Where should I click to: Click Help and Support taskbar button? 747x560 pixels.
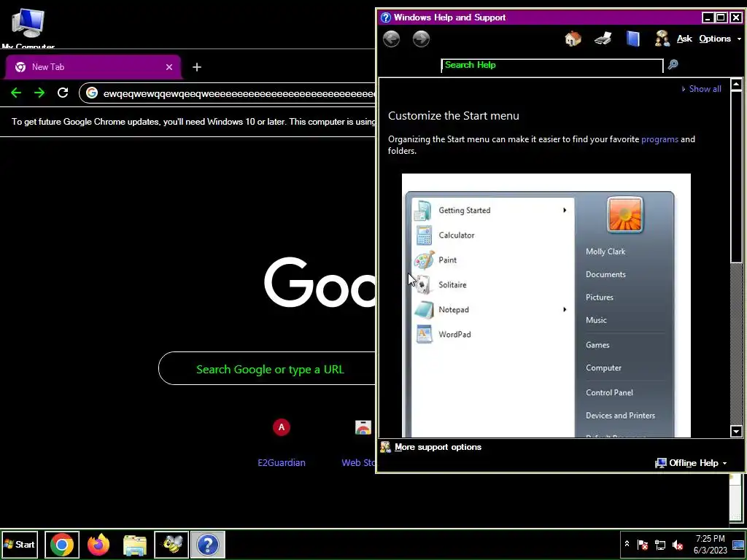click(x=208, y=544)
